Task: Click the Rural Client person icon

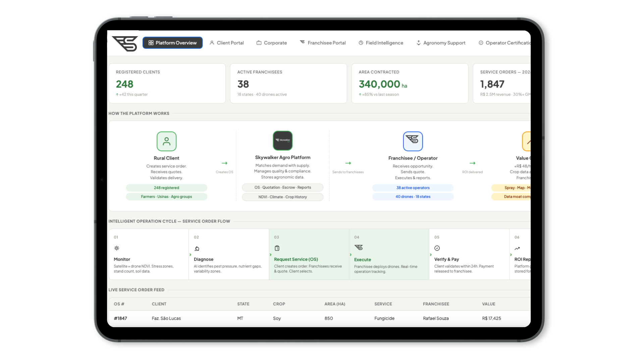Action: click(x=166, y=141)
